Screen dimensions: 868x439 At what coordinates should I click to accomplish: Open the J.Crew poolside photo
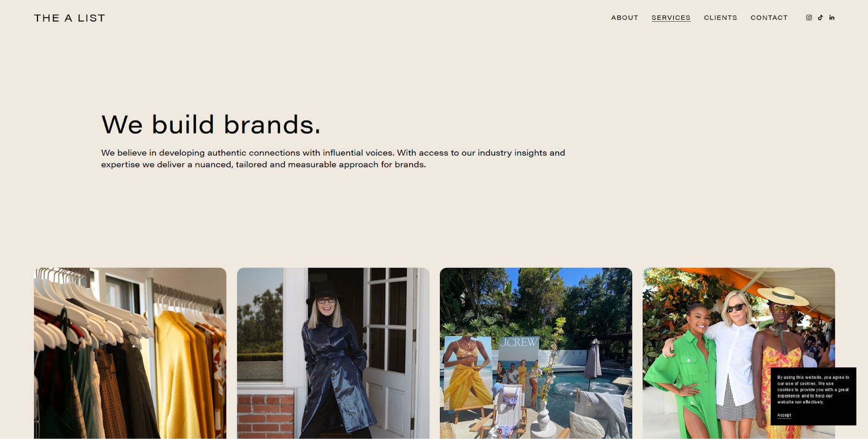[x=536, y=353]
